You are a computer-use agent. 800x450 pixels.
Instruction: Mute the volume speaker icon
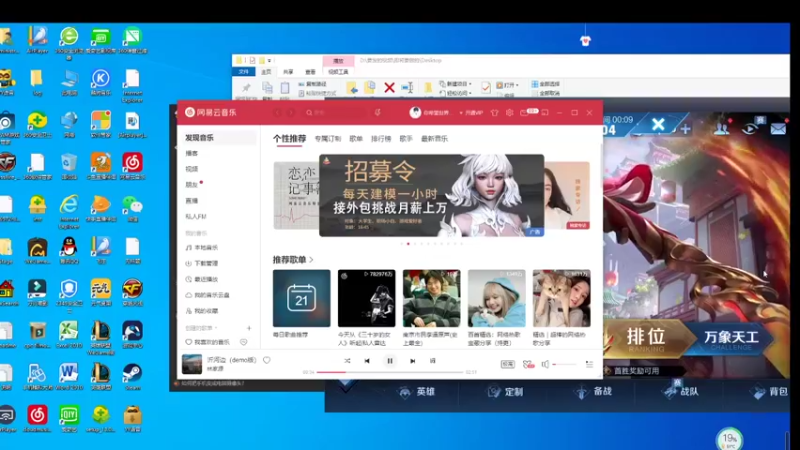pos(545,364)
